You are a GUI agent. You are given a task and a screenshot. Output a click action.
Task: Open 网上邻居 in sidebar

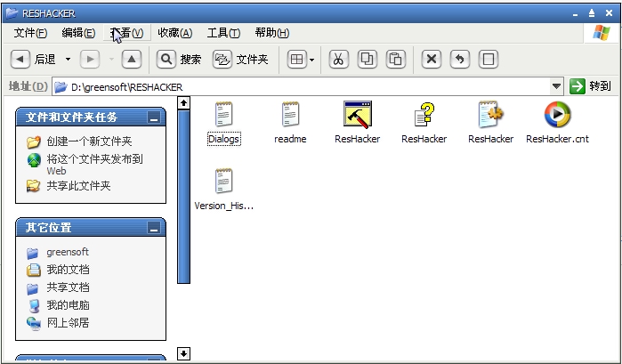pyautogui.click(x=68, y=323)
